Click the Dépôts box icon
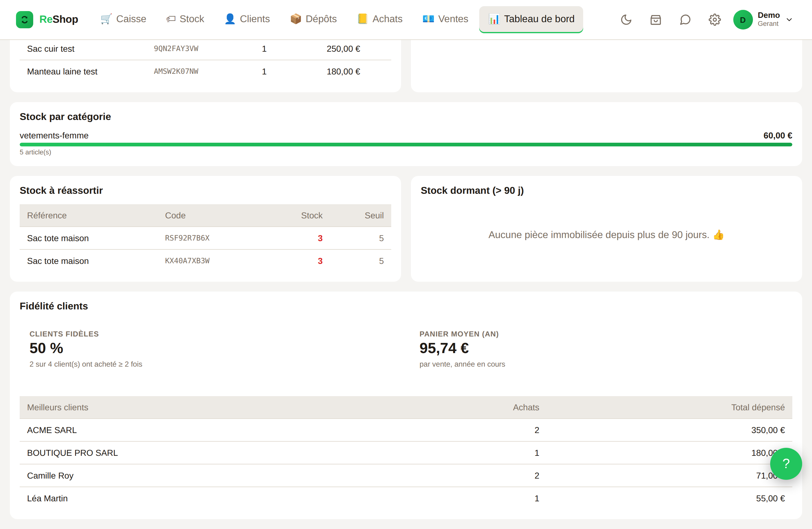 (296, 19)
